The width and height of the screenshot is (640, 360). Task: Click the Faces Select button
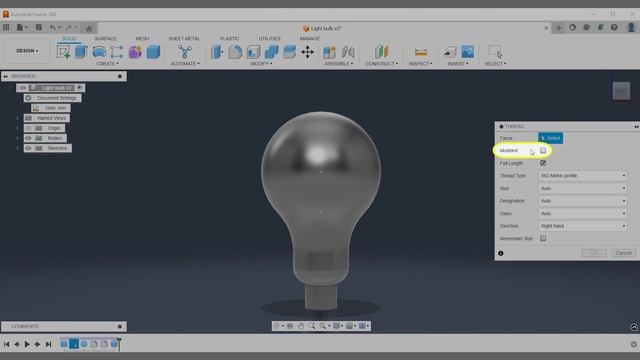(550, 138)
